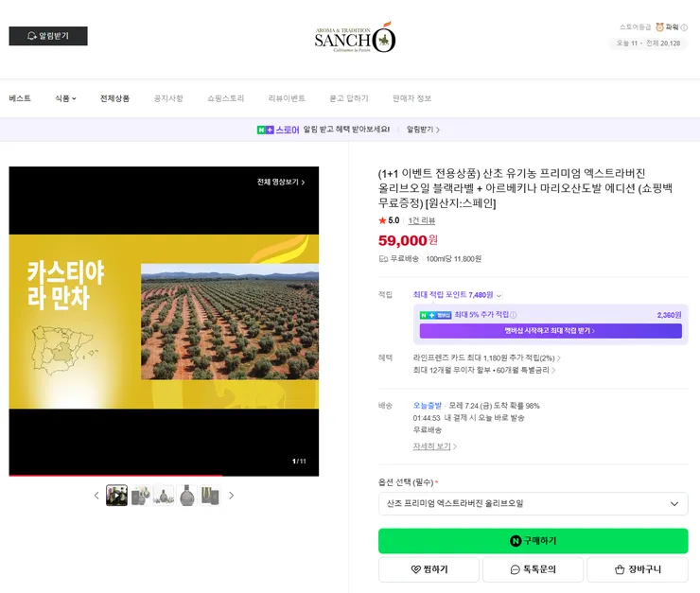Click the N+ 멤버십 badge

tap(435, 315)
